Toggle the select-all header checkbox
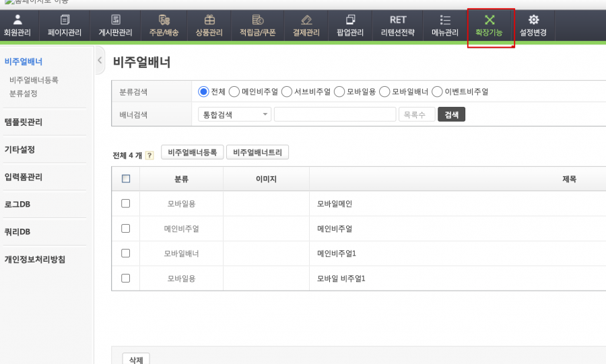606x364 pixels. pyautogui.click(x=125, y=179)
